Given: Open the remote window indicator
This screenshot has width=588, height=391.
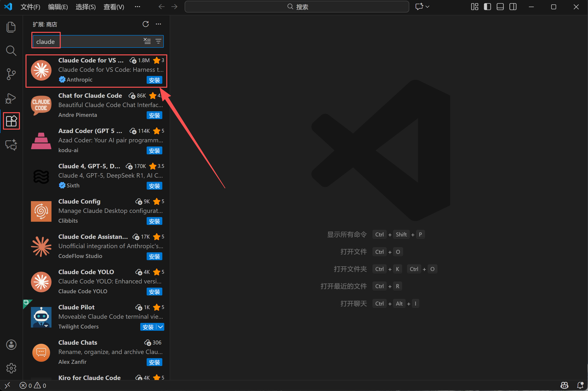Looking at the screenshot, I should pyautogui.click(x=8, y=386).
